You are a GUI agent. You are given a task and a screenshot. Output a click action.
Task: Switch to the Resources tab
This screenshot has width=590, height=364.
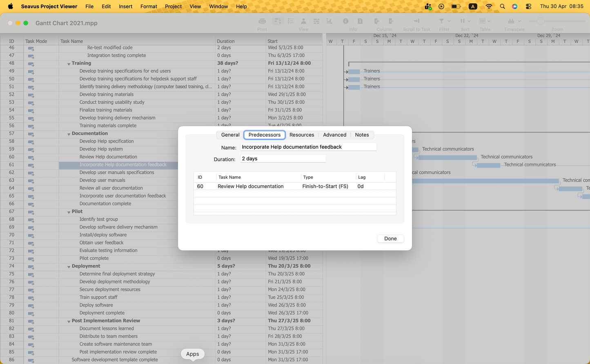coord(302,135)
